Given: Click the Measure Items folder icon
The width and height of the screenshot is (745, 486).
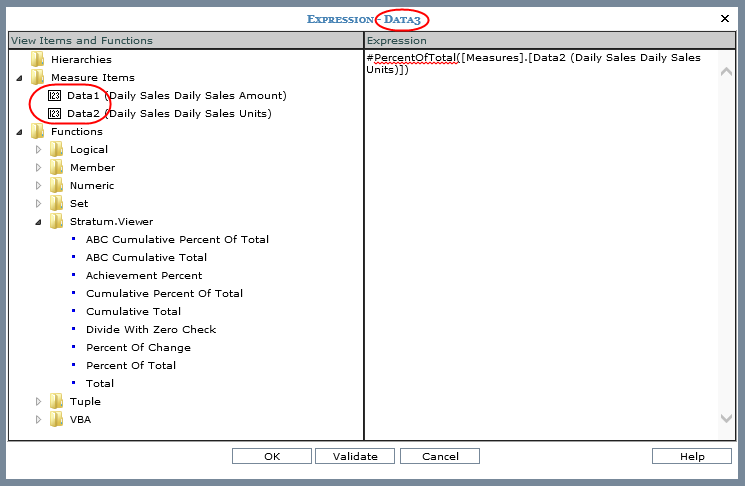Looking at the screenshot, I should click(x=38, y=77).
